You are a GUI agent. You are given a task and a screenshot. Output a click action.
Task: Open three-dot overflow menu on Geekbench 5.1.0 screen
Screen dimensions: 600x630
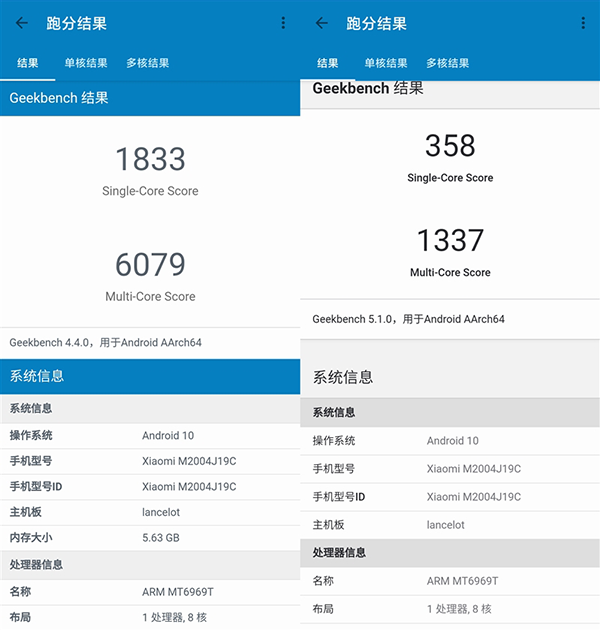[583, 23]
